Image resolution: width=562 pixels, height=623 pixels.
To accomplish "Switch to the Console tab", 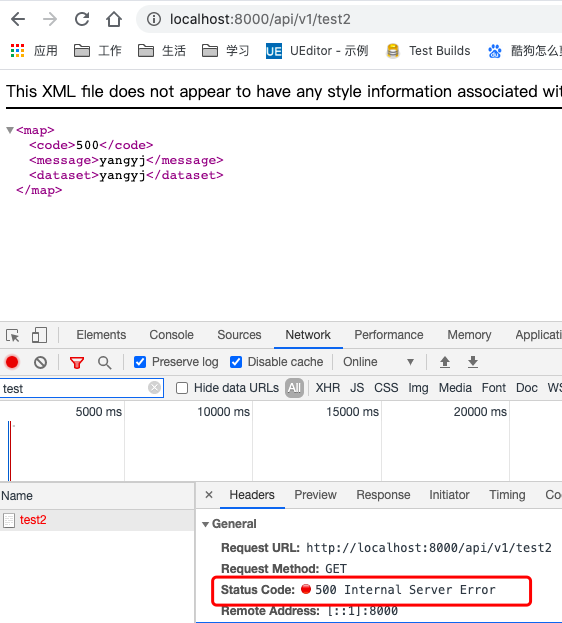I will [x=171, y=335].
